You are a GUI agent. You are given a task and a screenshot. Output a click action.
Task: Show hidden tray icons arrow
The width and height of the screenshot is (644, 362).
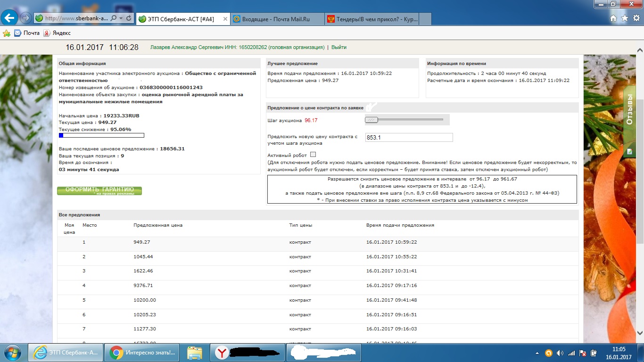point(538,353)
